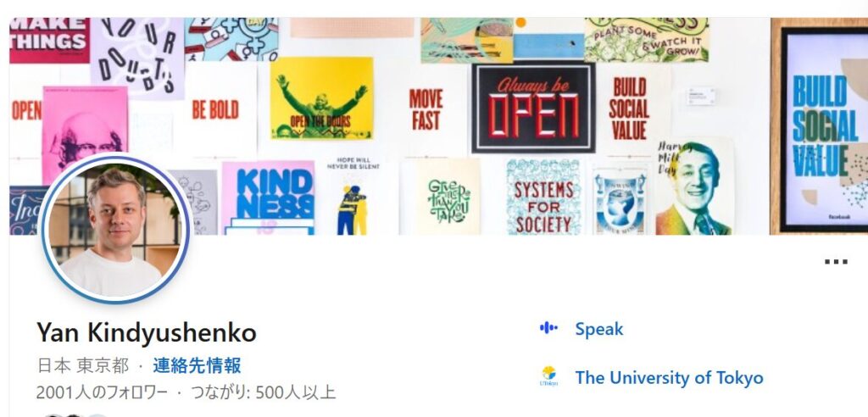
Task: Open the Speak company link
Action: coord(599,329)
